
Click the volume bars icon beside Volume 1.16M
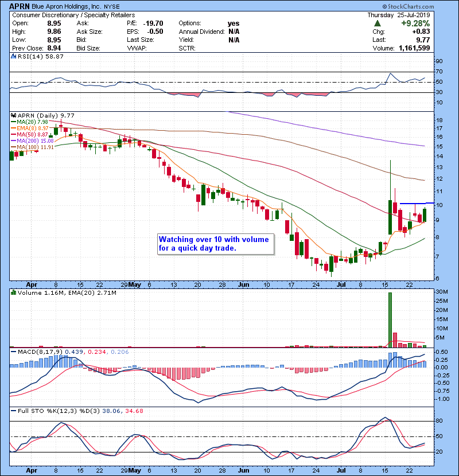tap(13, 292)
